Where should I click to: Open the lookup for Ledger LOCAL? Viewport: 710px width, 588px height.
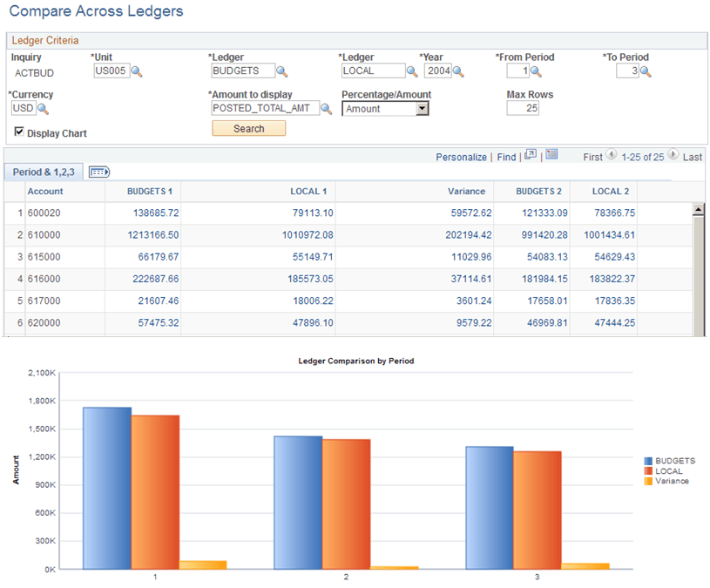click(x=411, y=71)
